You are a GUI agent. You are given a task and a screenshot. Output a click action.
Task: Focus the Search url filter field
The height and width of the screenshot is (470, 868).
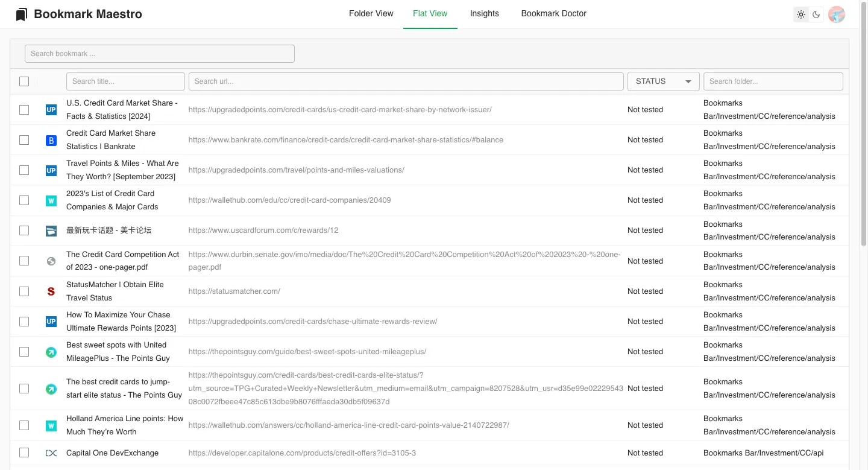click(406, 81)
